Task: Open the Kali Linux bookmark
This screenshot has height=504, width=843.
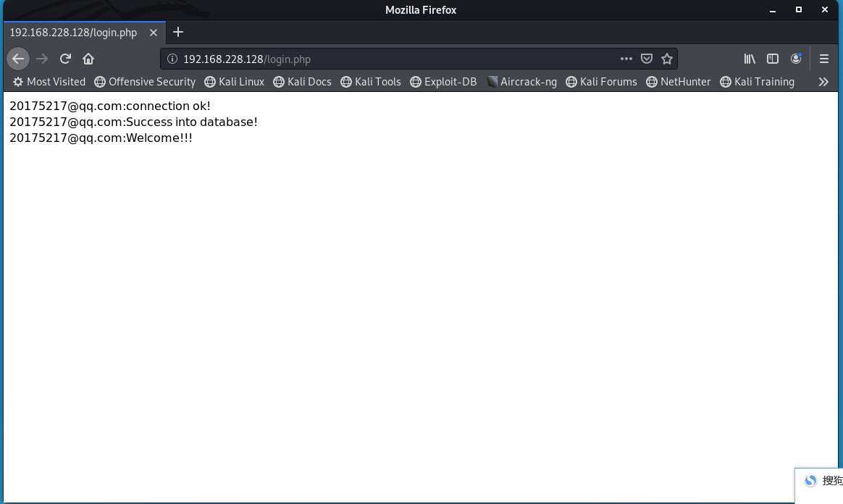Action: [234, 82]
